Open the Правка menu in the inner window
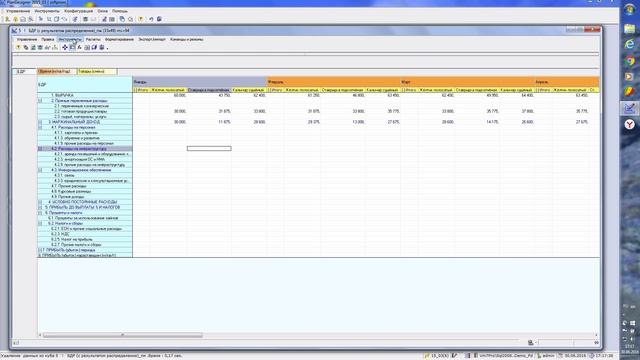The image size is (640, 360). tap(48, 40)
